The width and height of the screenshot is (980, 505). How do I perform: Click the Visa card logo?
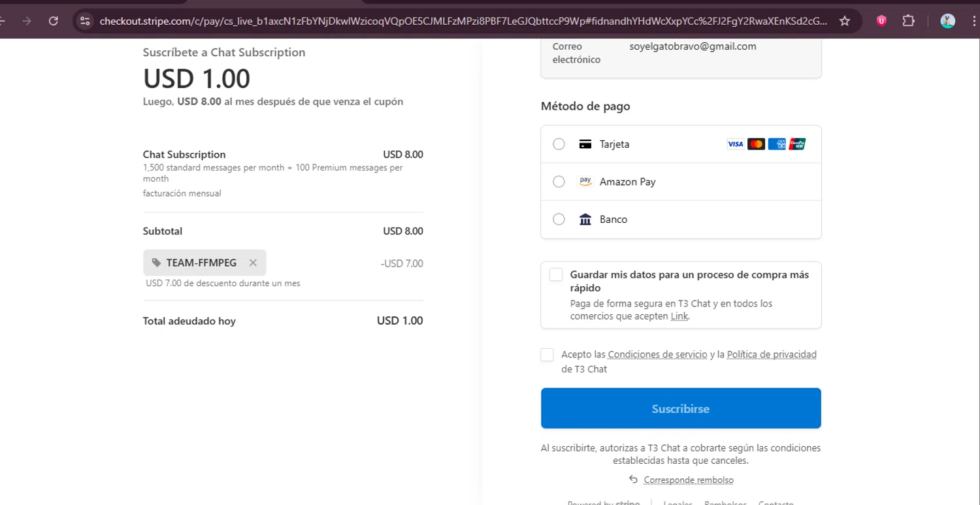tap(736, 144)
